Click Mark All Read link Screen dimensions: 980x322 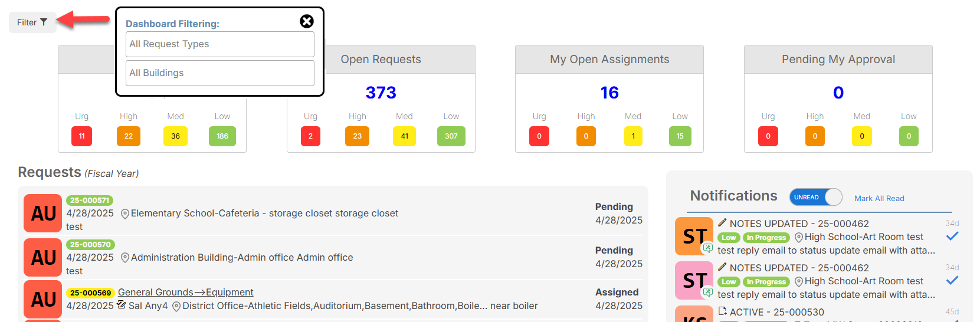coord(879,198)
